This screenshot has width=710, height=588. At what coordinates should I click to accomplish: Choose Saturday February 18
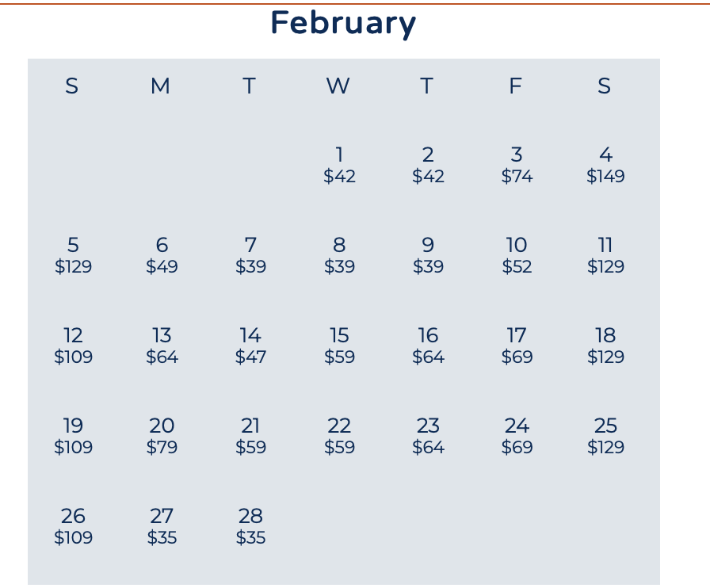605,346
